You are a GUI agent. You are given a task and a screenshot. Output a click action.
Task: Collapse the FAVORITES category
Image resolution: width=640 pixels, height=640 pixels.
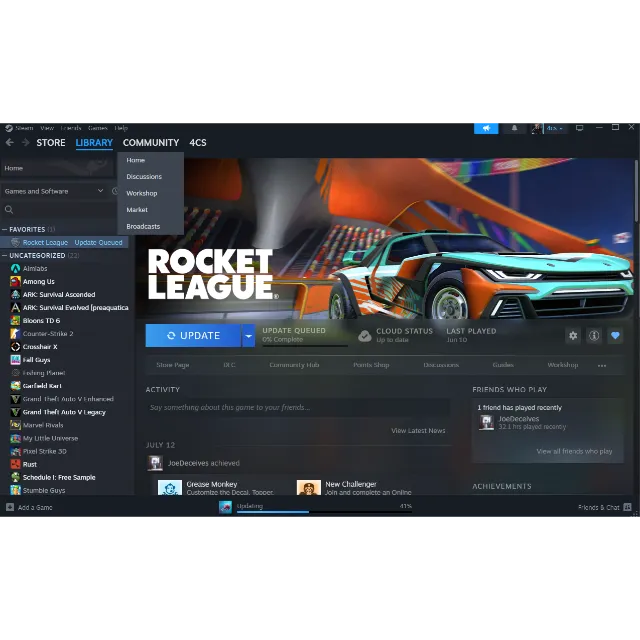click(4, 229)
